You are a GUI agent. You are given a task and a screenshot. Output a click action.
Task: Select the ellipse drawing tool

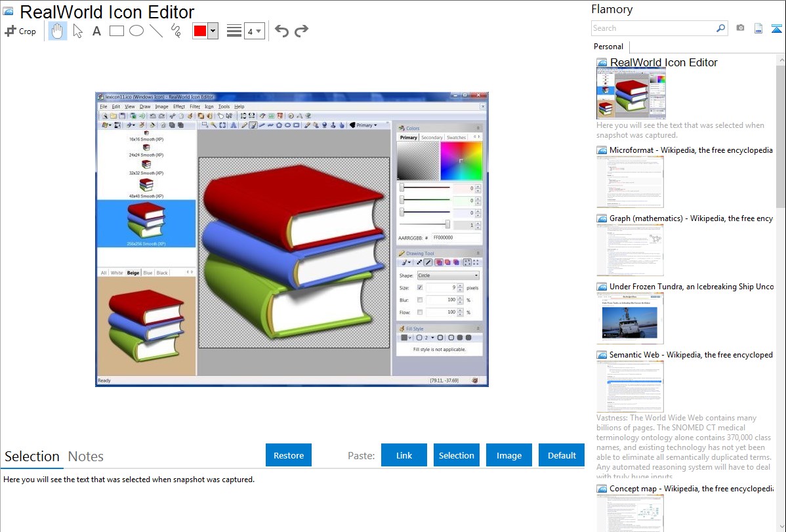(136, 31)
